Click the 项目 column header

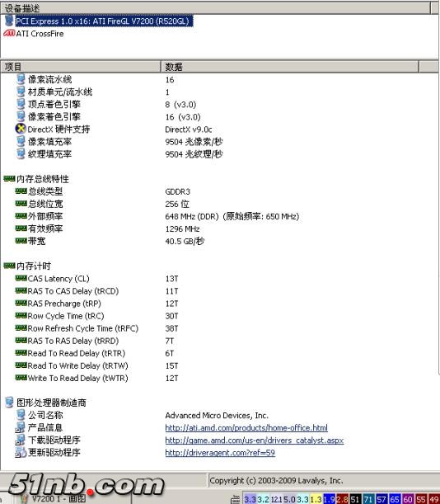[x=80, y=67]
